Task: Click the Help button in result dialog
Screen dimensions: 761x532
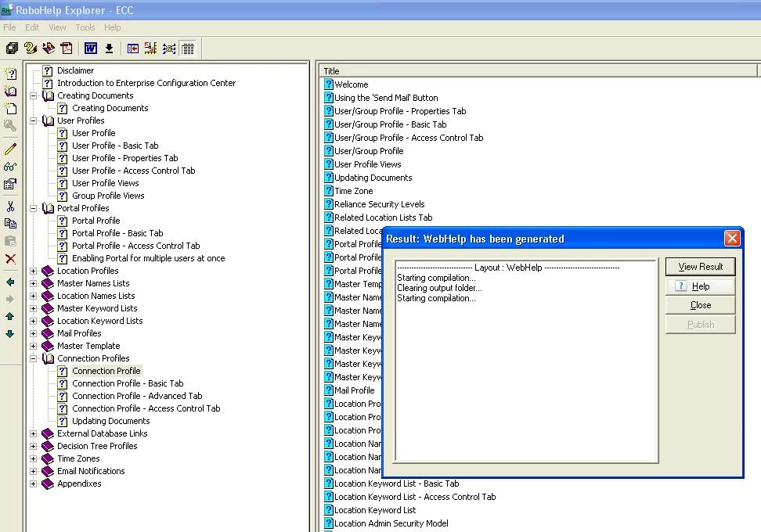Action: click(701, 286)
